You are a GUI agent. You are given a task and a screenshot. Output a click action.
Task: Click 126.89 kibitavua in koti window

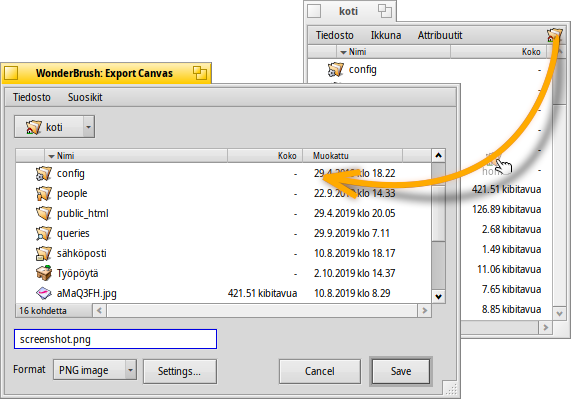pyautogui.click(x=506, y=210)
